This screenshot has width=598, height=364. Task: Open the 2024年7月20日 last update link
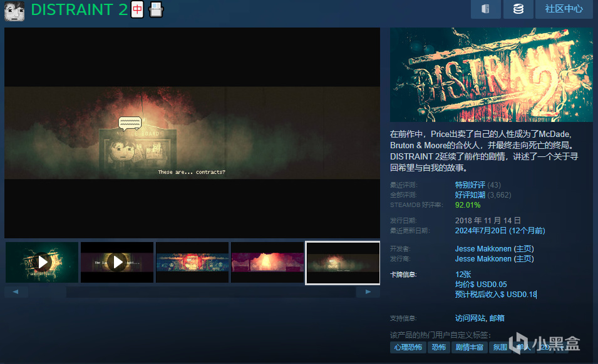pyautogui.click(x=500, y=231)
